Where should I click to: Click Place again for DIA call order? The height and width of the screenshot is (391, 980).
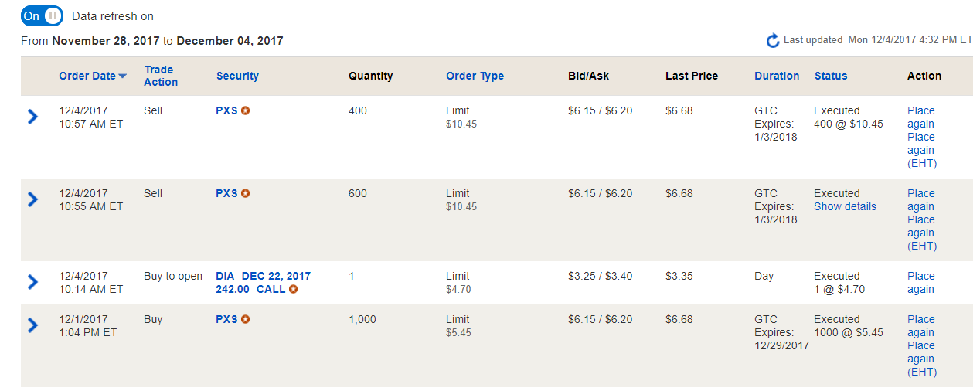pyautogui.click(x=920, y=282)
